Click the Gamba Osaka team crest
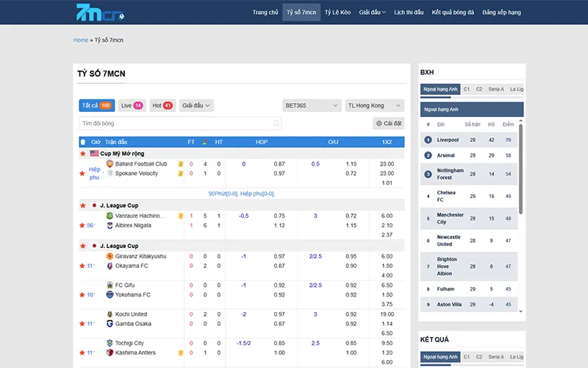The height and width of the screenshot is (368, 588). pos(110,324)
